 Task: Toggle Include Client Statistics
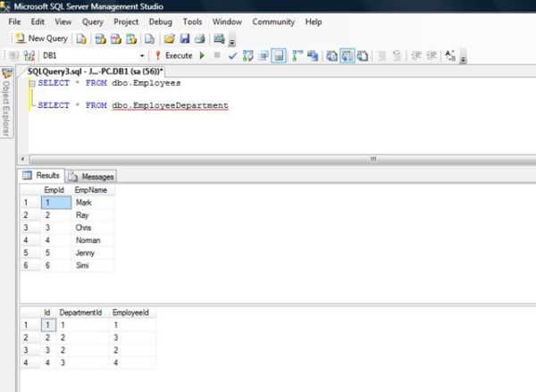[x=313, y=55]
